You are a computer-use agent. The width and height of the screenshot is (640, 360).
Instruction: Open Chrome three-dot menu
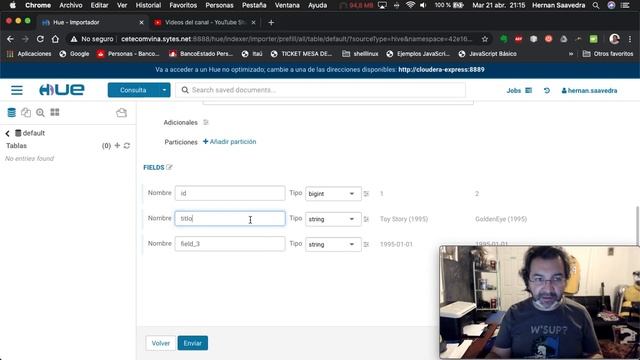(630, 39)
